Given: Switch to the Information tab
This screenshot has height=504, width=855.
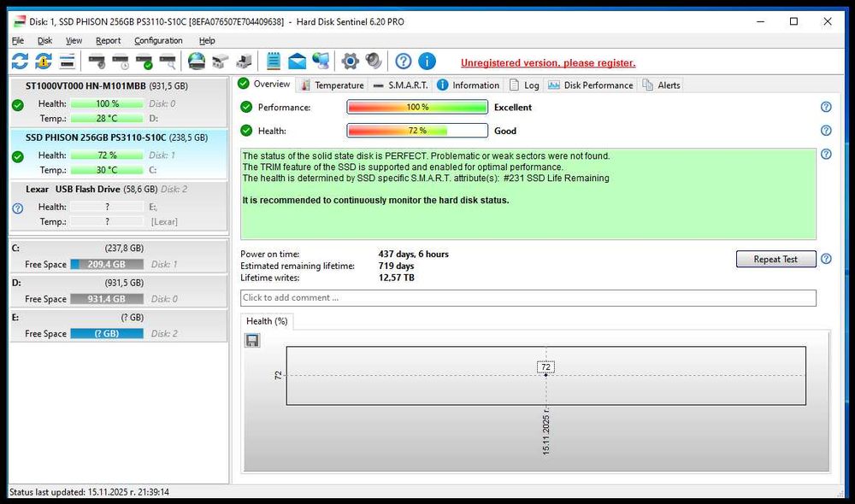Looking at the screenshot, I should tap(469, 85).
